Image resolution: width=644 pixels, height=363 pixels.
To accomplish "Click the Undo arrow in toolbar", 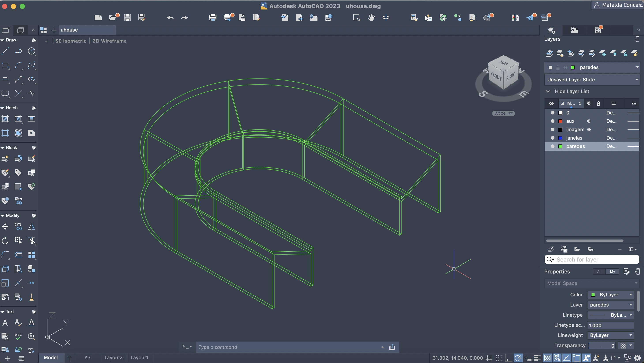I will point(170,17).
